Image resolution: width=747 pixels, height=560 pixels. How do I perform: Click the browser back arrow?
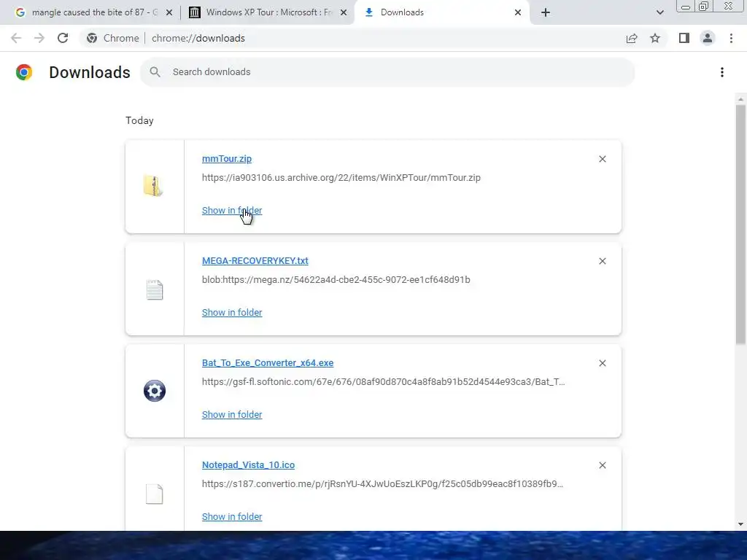pos(16,38)
